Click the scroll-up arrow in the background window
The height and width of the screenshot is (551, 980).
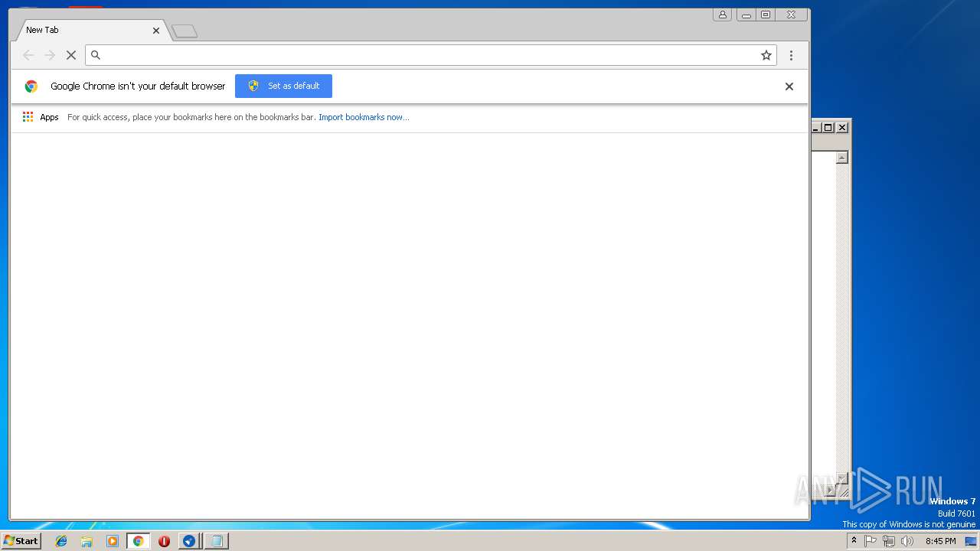(842, 158)
